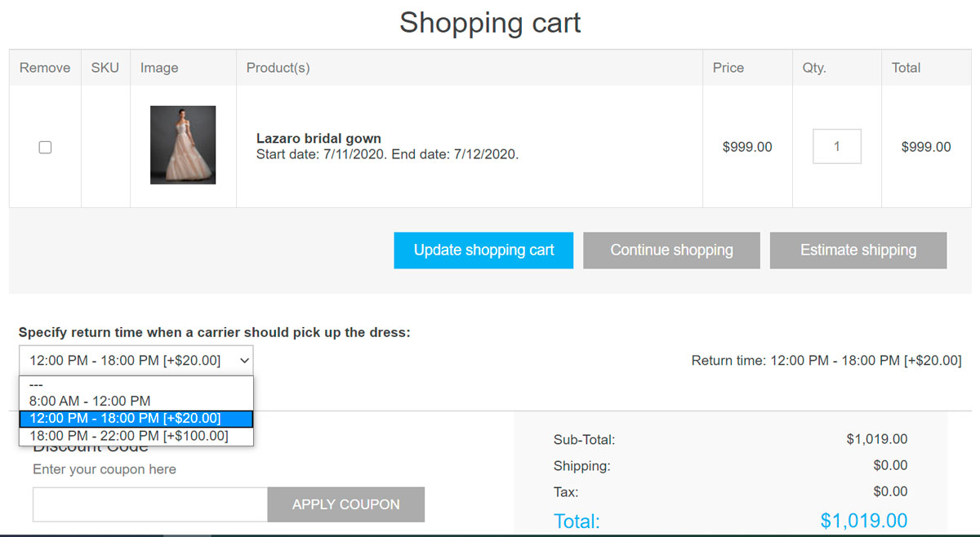Click inside the coupon code input field
The width and height of the screenshot is (980, 537).
coord(149,504)
